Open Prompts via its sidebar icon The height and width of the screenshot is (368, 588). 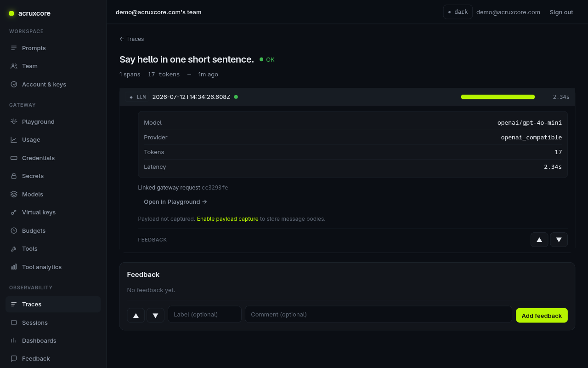click(x=14, y=48)
